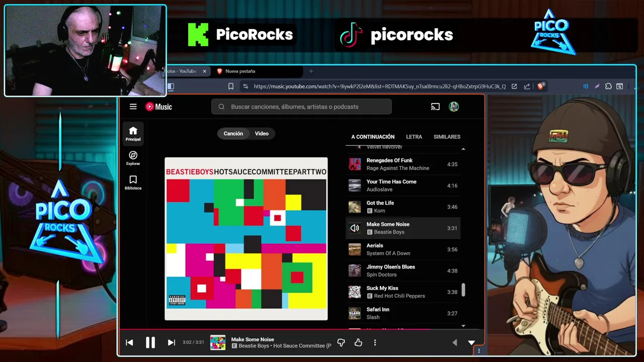Image resolution: width=644 pixels, height=362 pixels.
Task: Open page in app icon in address bar
Action: (514, 86)
